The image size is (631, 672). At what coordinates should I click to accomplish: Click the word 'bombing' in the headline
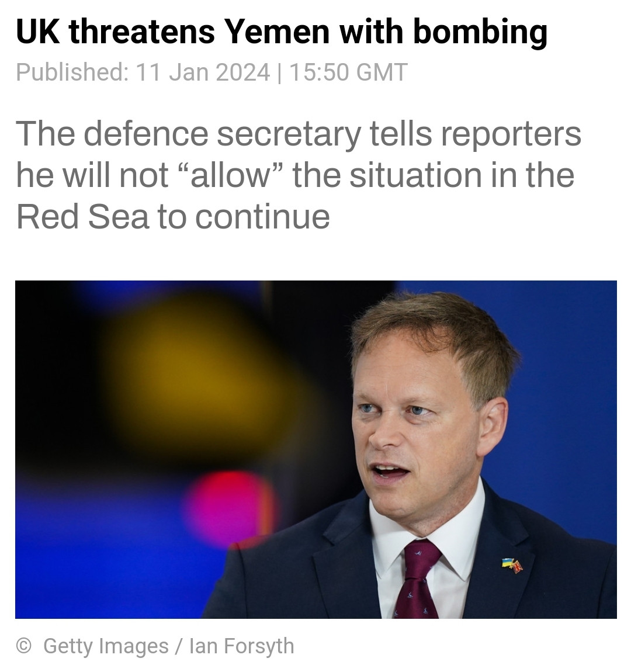(480, 32)
